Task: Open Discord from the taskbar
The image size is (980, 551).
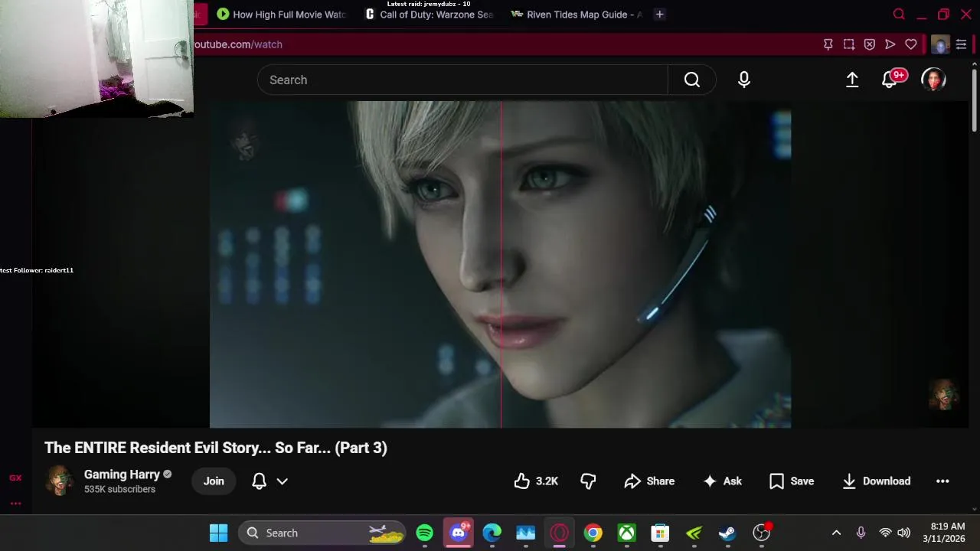Action: pyautogui.click(x=459, y=533)
